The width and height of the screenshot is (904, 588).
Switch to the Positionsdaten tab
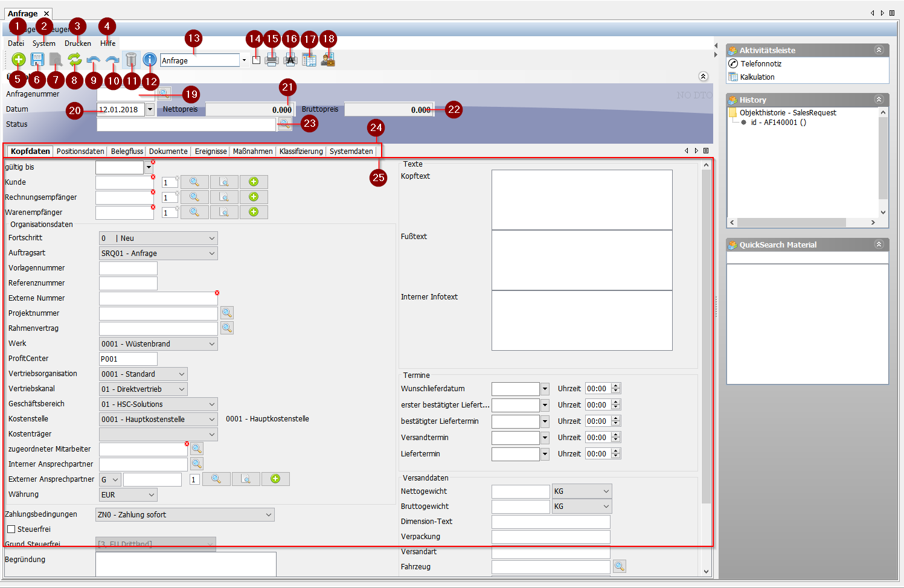click(80, 152)
